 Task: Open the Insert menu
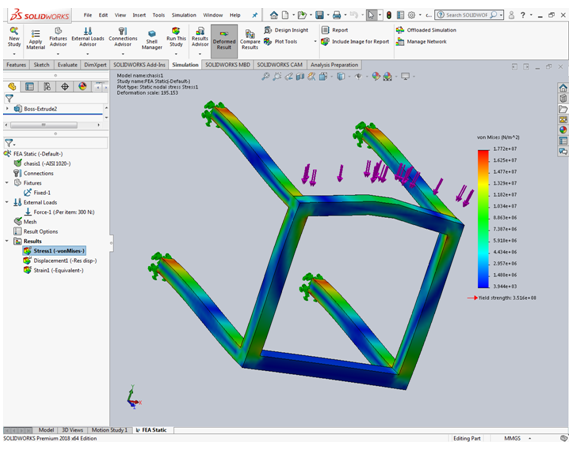click(x=139, y=15)
